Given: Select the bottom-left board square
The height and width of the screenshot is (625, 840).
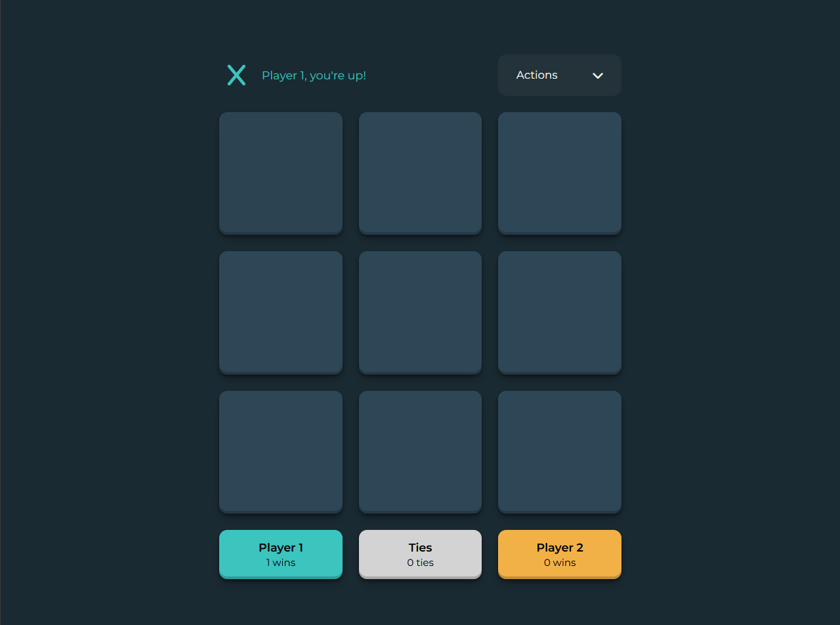Looking at the screenshot, I should [x=281, y=452].
